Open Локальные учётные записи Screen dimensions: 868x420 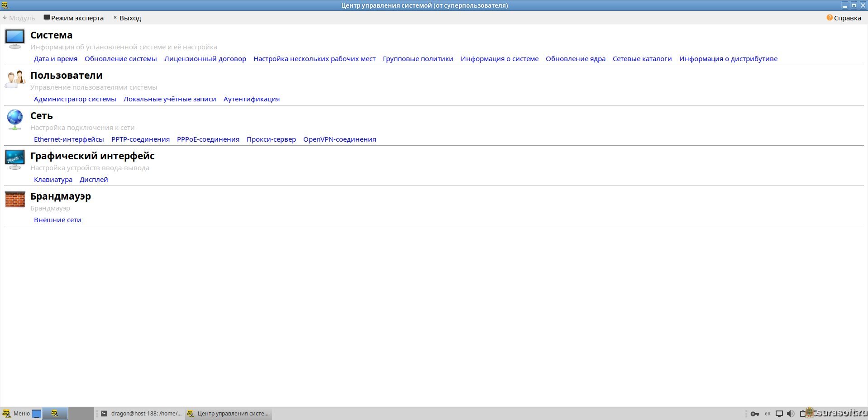click(170, 99)
